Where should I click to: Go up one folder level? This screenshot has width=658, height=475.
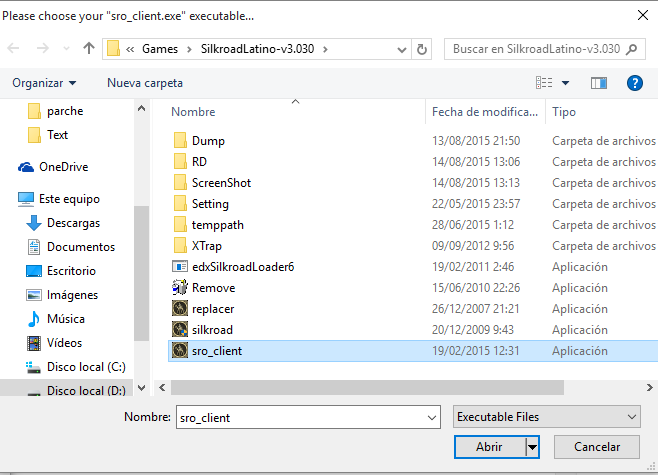pos(89,49)
